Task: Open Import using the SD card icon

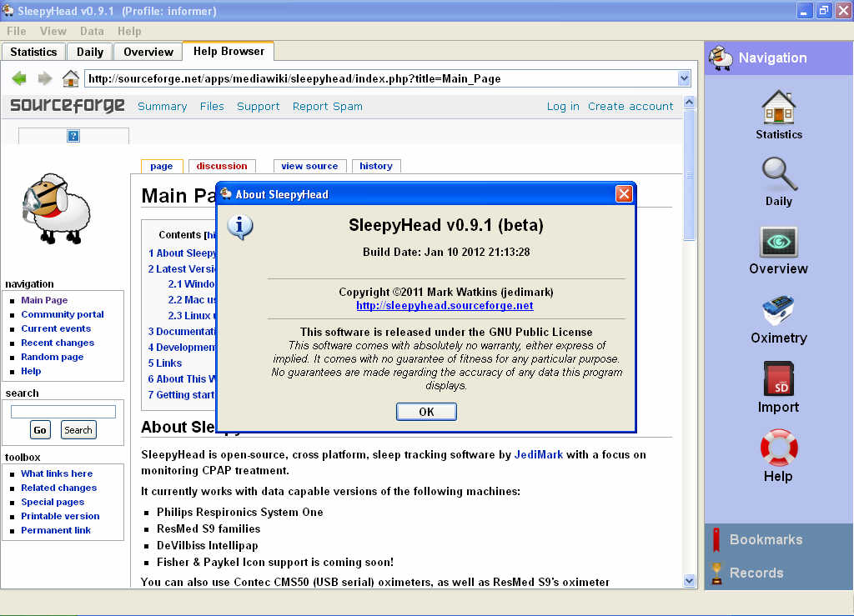Action: pos(778,381)
